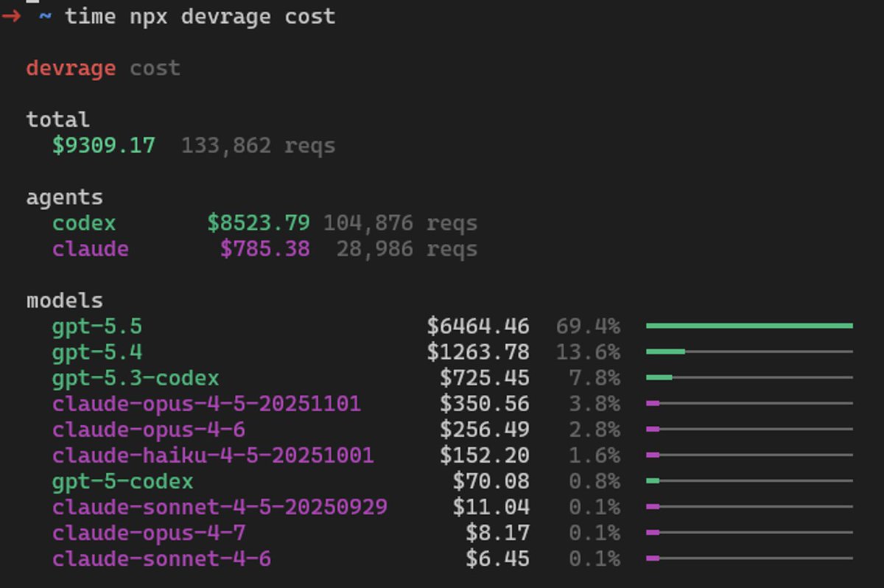Click the 69.4% percentage value
Viewport: 884px width, 588px height.
589,326
